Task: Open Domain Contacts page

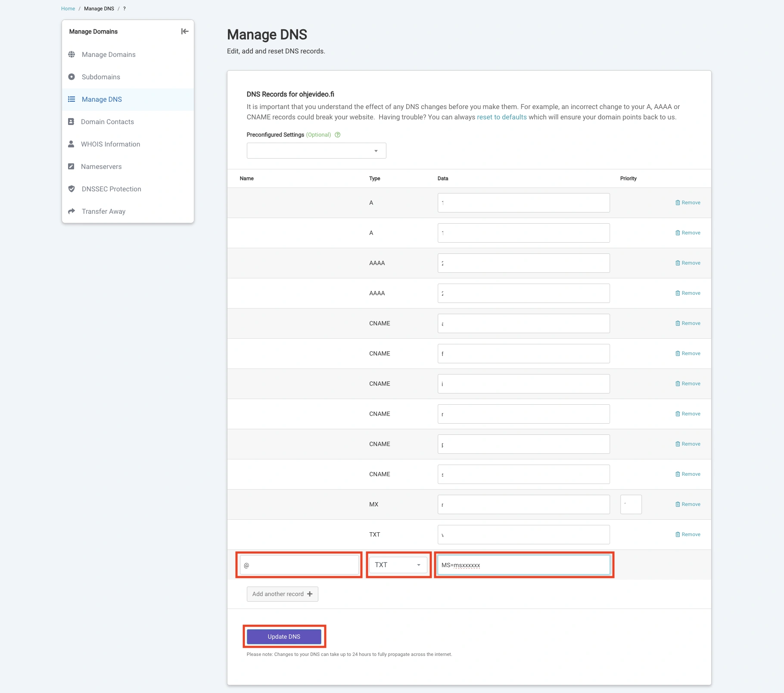Action: tap(107, 122)
